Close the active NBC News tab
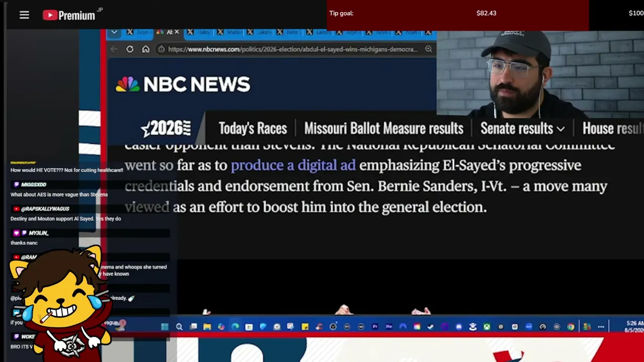The height and width of the screenshot is (362, 644). click(x=177, y=32)
